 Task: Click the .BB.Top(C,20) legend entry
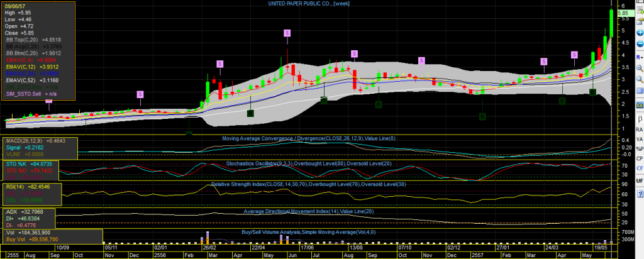click(x=33, y=40)
